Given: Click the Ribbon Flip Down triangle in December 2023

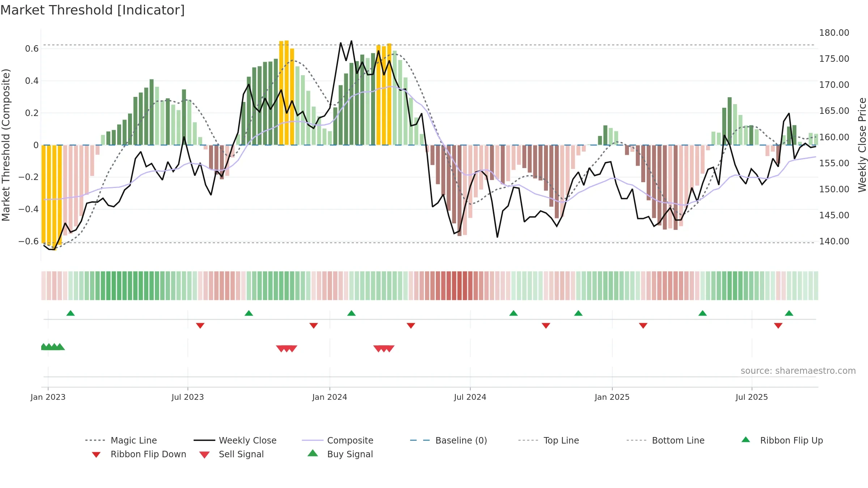Looking at the screenshot, I should pos(314,326).
